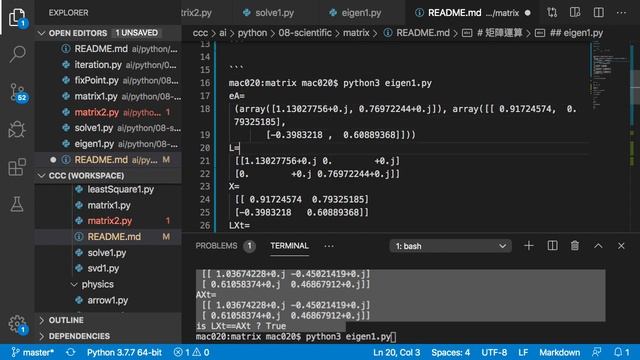Open leastSquare1.py in workspace tree
This screenshot has width=640, height=360.
tap(108, 189)
